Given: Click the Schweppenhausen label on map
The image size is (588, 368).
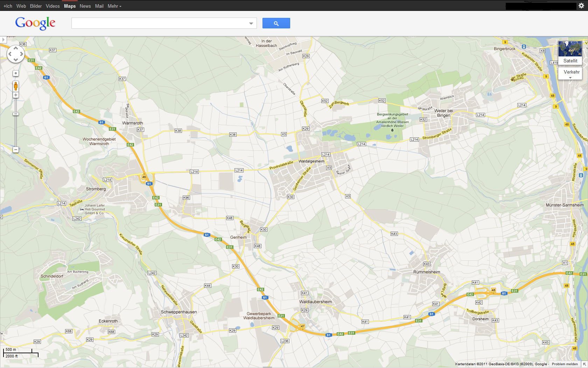Looking at the screenshot, I should tap(178, 312).
